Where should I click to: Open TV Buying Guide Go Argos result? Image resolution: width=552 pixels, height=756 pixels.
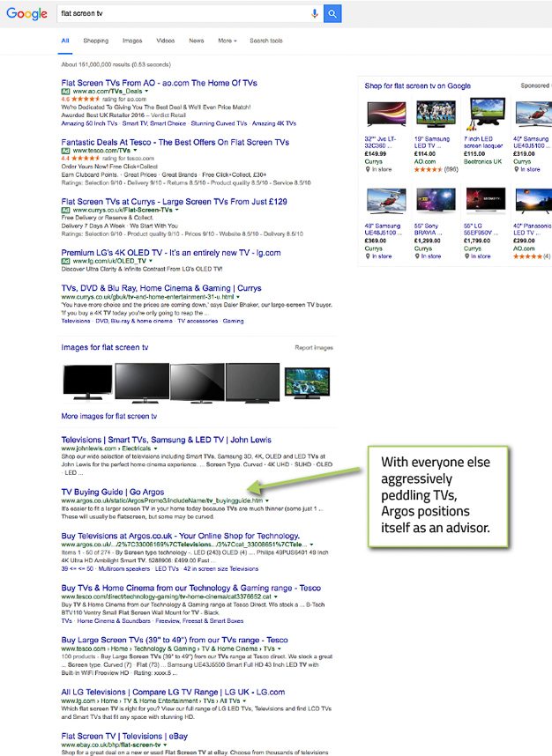(112, 492)
